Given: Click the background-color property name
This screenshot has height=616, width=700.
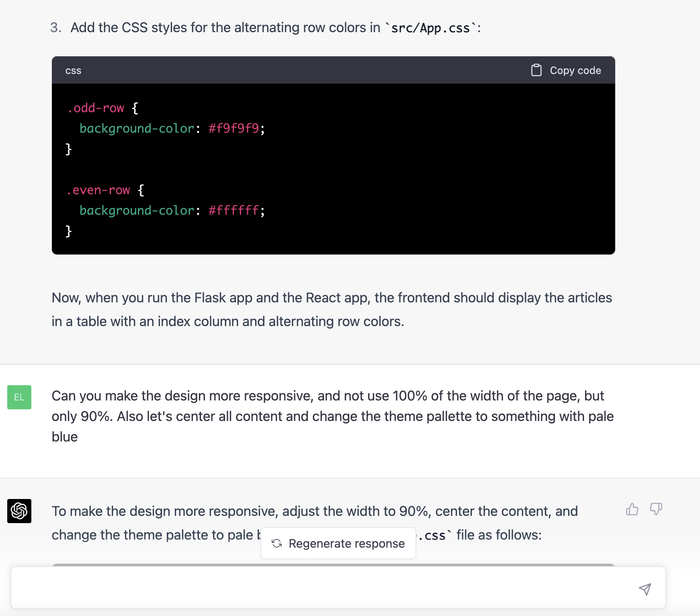Looking at the screenshot, I should click(136, 129).
